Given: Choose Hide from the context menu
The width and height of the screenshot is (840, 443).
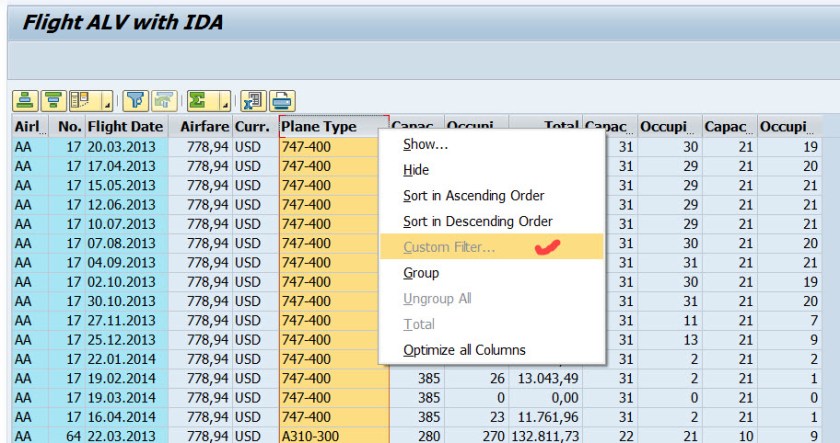Looking at the screenshot, I should pyautogui.click(x=492, y=170).
